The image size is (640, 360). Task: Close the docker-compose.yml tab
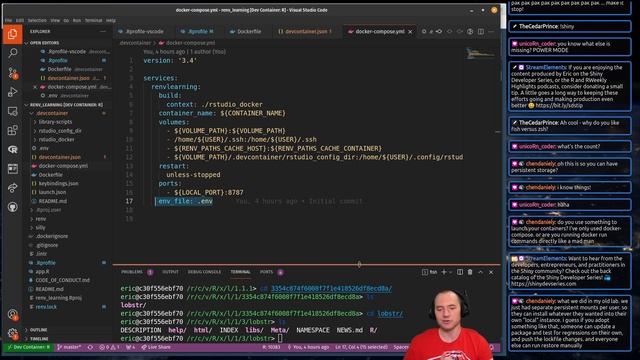pos(410,31)
